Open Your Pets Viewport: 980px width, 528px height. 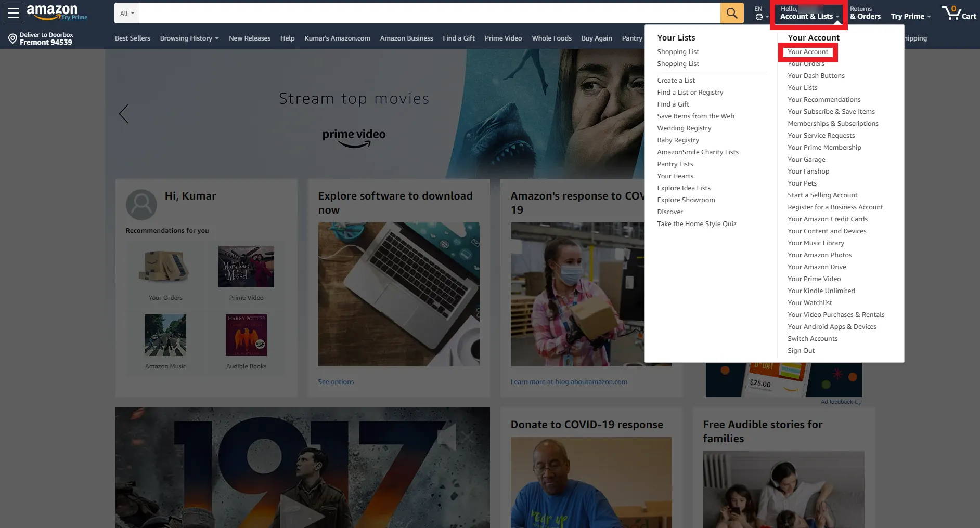[x=802, y=183]
